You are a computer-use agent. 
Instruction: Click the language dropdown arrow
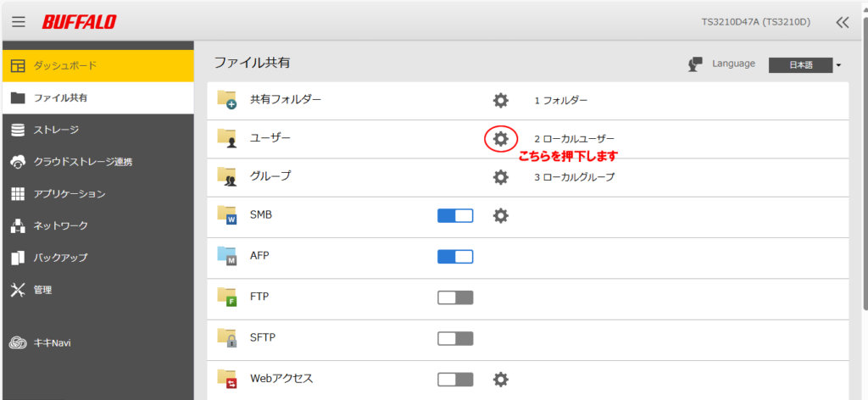pos(838,65)
